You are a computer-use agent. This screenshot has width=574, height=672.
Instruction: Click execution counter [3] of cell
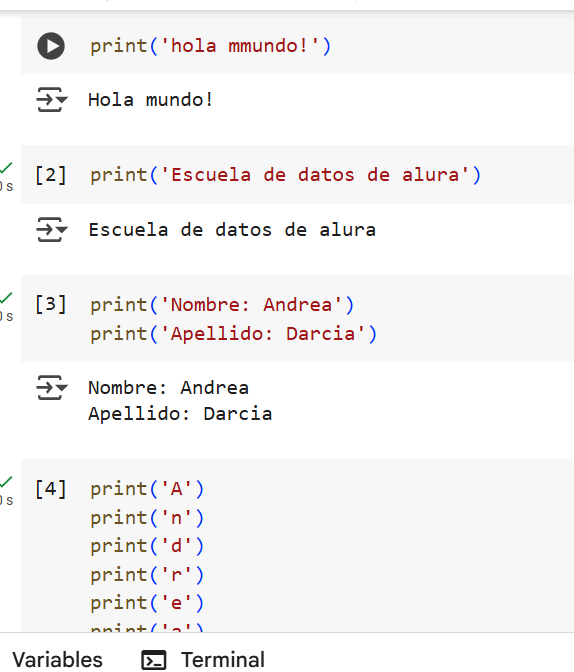pos(51,304)
